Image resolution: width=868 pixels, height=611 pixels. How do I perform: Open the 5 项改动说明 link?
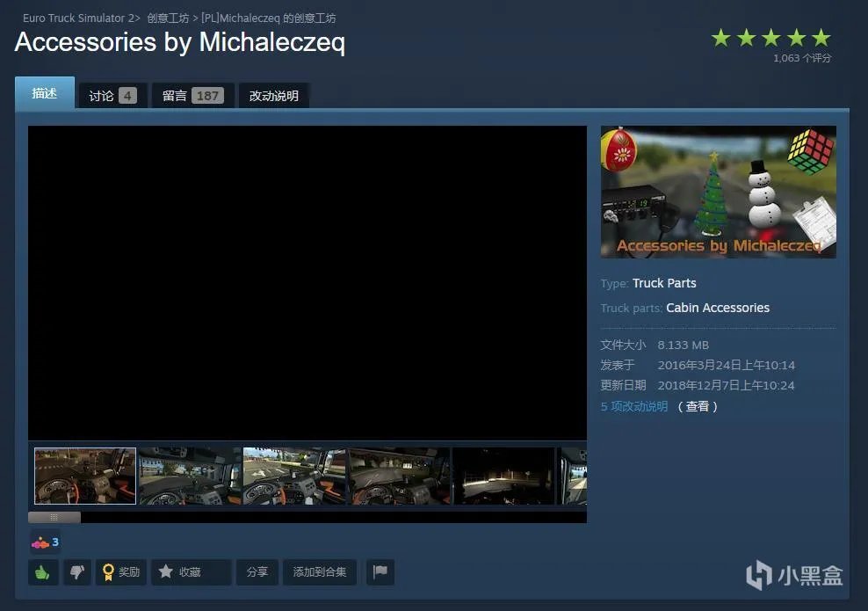point(634,406)
